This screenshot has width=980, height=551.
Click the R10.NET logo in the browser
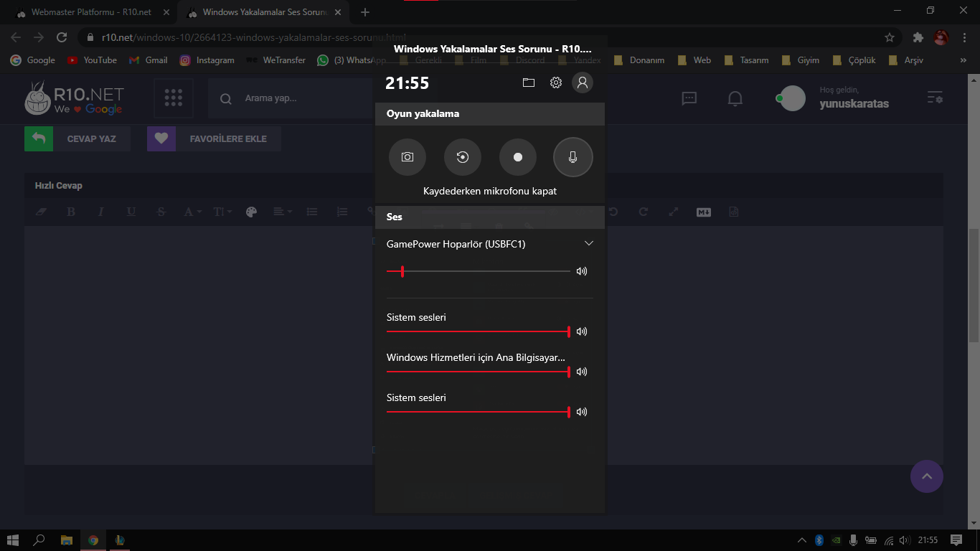(74, 98)
